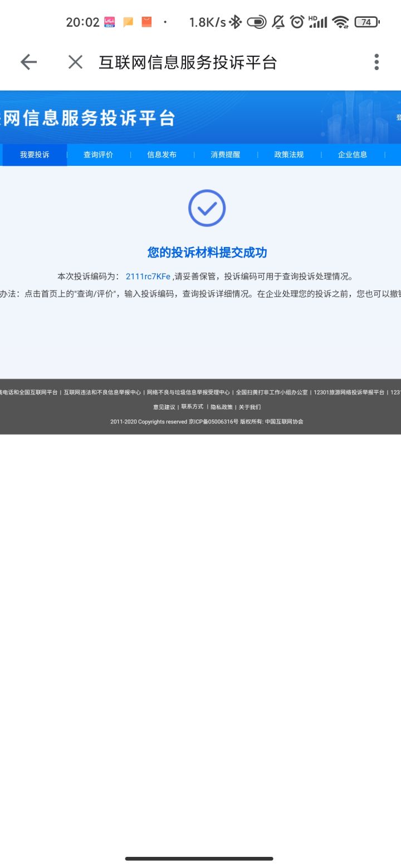Screen dimensions: 401x868
Task: Go to the 消费提醒 tab
Action: tap(225, 155)
